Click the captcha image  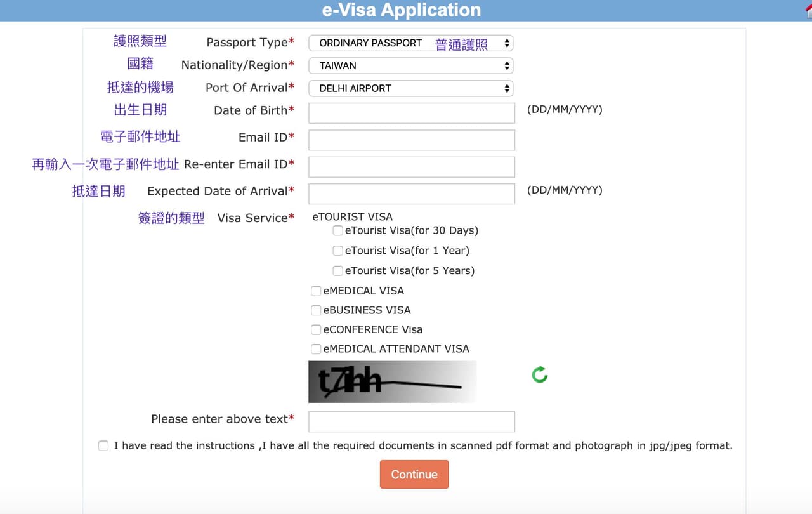(392, 382)
